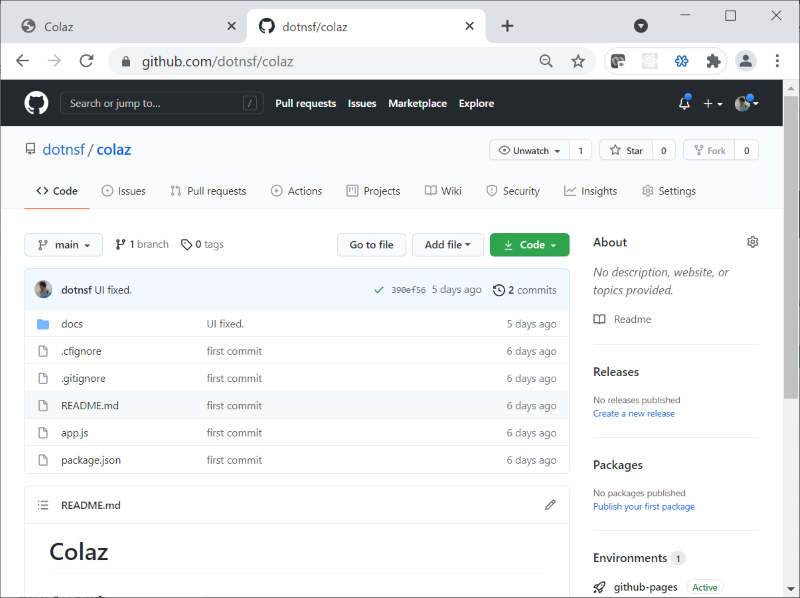
Task: Click the Create a new release link
Action: pos(634,413)
